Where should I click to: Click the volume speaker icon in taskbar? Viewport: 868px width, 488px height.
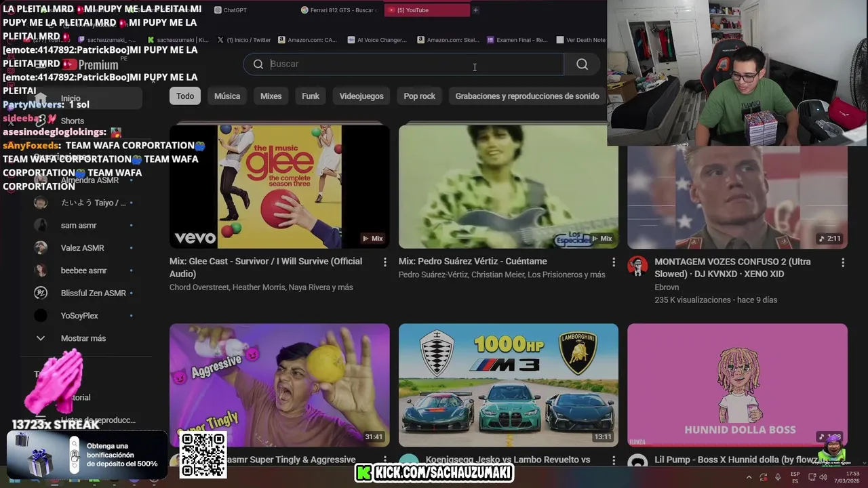point(823,477)
